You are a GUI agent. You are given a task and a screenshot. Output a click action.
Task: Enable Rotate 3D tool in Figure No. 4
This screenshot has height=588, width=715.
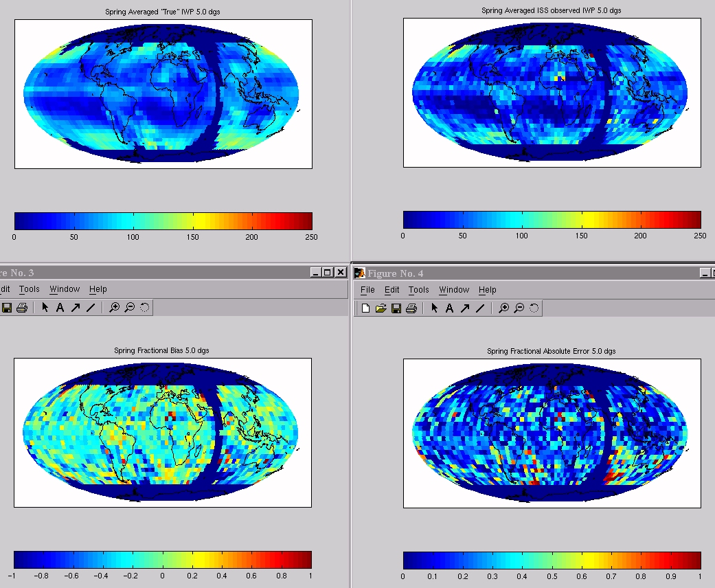pyautogui.click(x=534, y=308)
